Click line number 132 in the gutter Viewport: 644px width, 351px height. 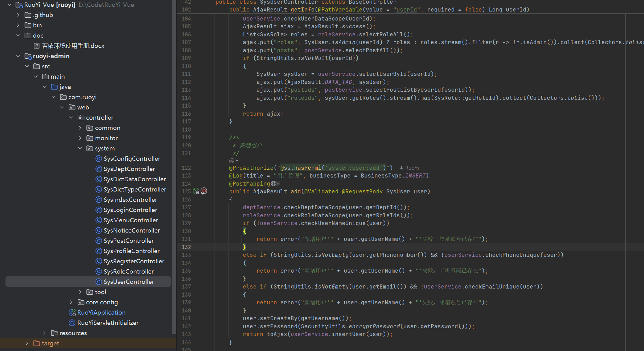click(x=186, y=247)
